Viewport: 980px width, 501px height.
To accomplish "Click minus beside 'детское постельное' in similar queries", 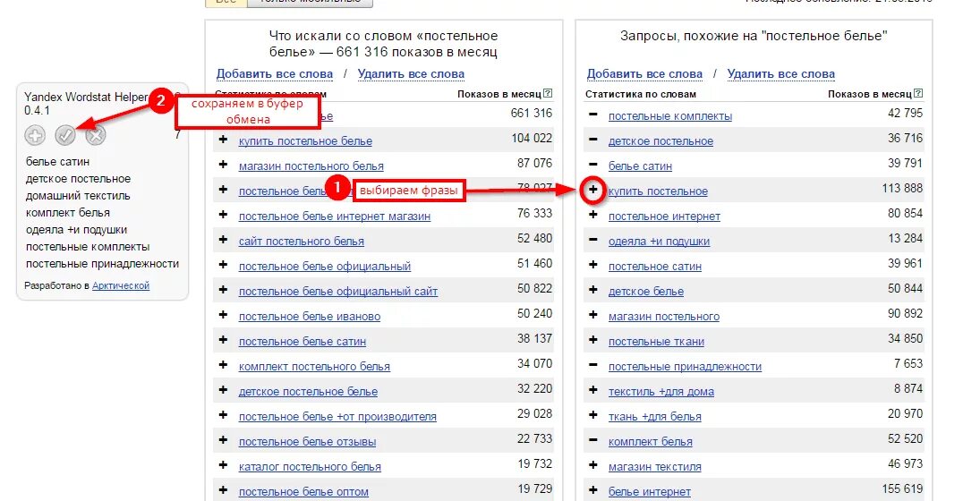I will click(593, 140).
